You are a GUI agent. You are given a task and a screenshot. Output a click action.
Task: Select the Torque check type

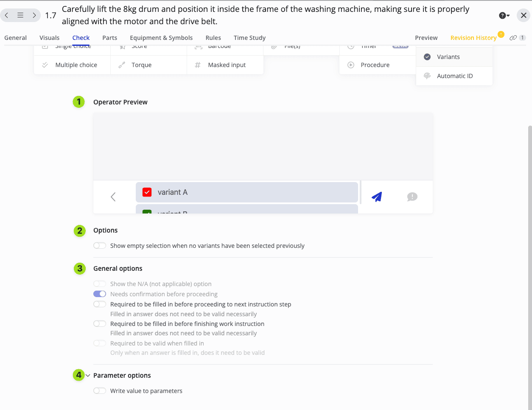pyautogui.click(x=141, y=65)
